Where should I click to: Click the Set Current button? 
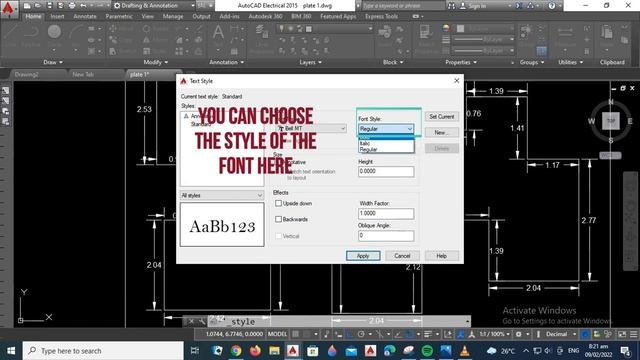tap(442, 117)
